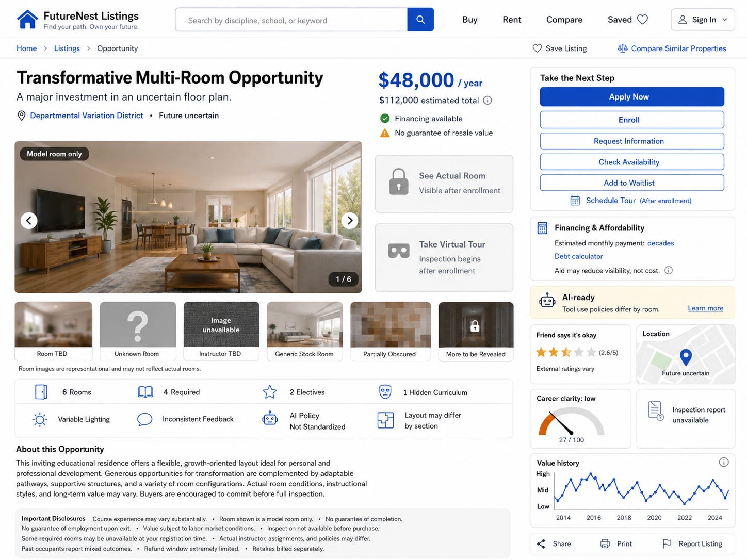Open the Debt calculator link
This screenshot has height=560, width=747.
pos(578,256)
